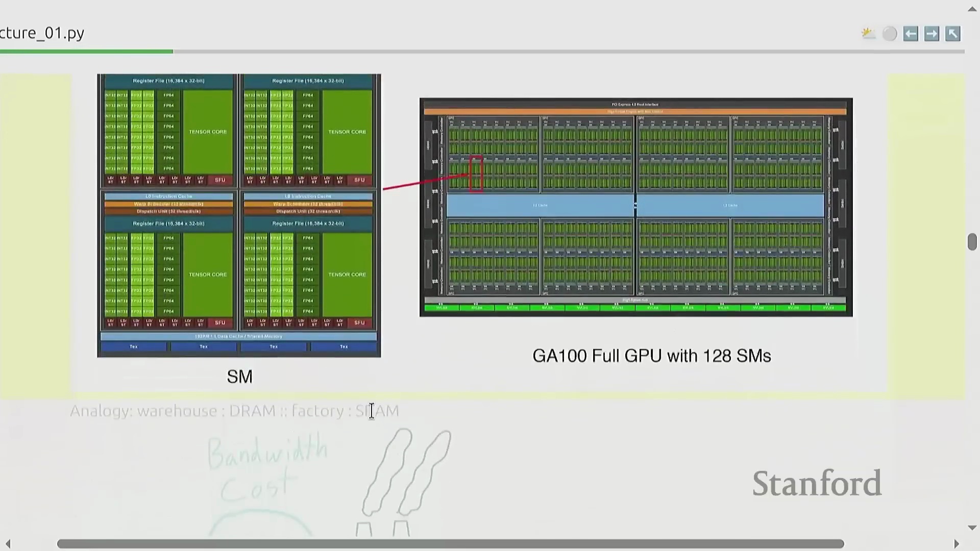Viewport: 980px width, 551px height.
Task: Click the up-left diagonal arrow button
Action: click(x=952, y=34)
